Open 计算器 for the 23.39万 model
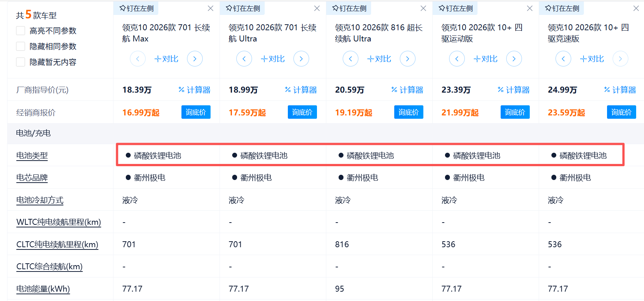 click(514, 90)
